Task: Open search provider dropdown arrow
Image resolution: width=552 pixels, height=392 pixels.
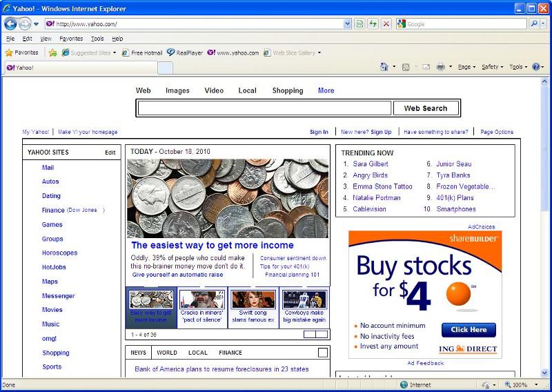Action: 543,24
